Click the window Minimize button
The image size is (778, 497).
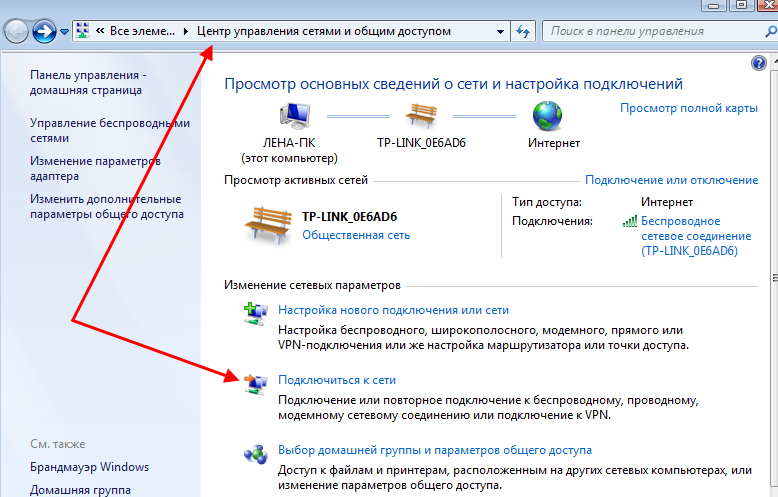[x=714, y=5]
